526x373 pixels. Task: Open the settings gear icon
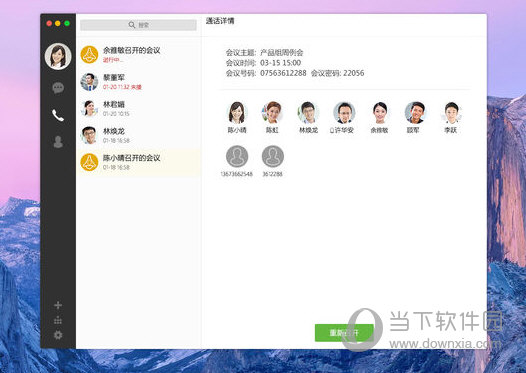click(x=58, y=335)
